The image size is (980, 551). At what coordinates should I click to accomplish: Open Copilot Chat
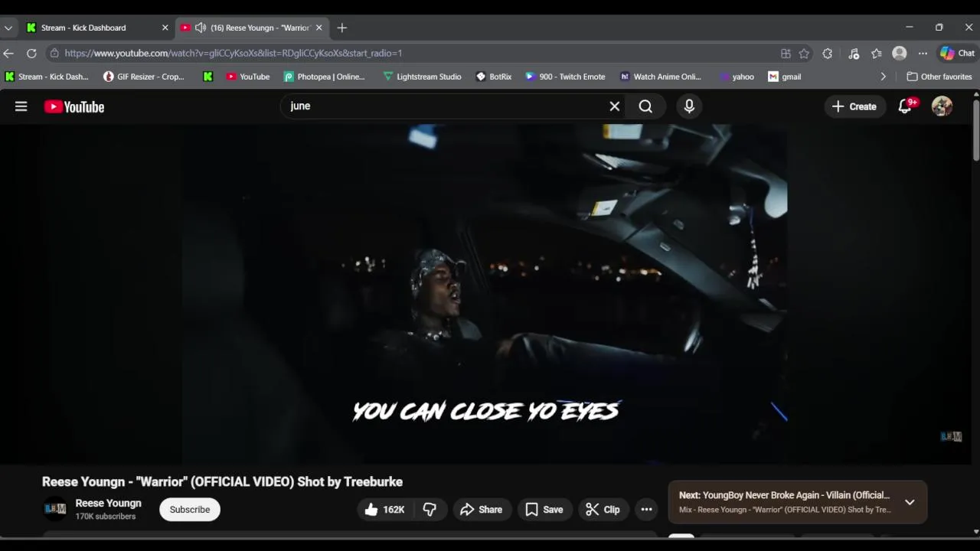(x=958, y=54)
